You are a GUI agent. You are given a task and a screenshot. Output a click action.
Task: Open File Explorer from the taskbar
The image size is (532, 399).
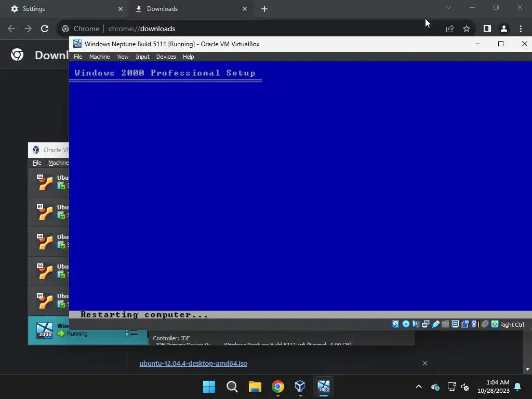tap(255, 387)
